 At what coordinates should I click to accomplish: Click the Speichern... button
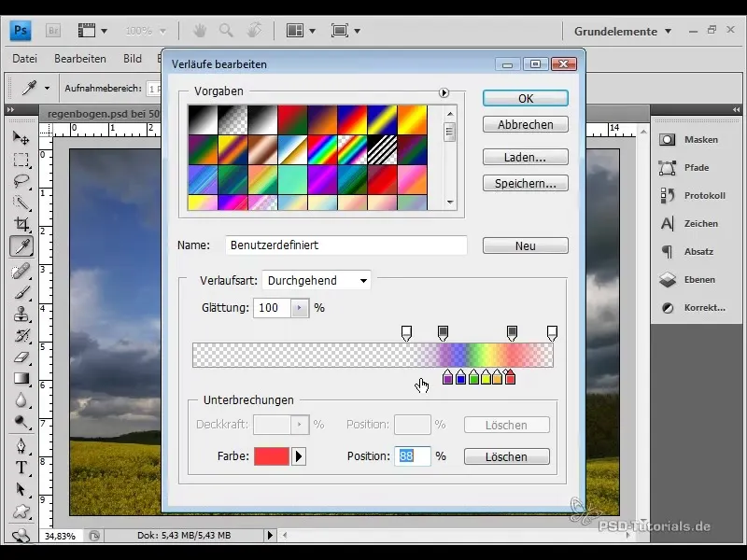(x=526, y=183)
